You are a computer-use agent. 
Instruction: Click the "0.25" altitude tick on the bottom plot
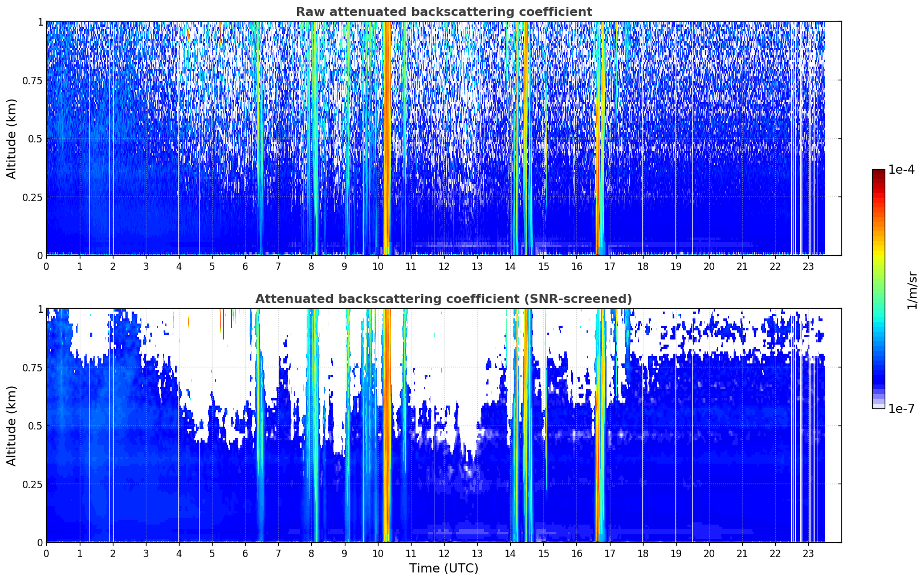32,484
